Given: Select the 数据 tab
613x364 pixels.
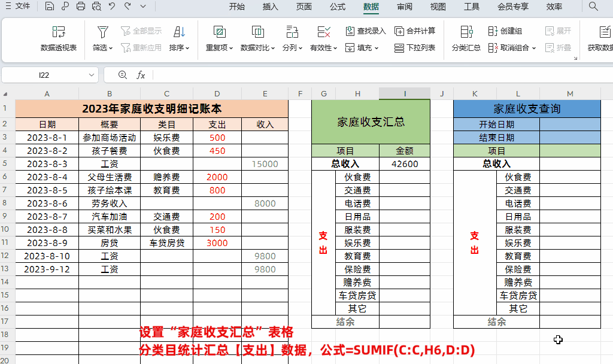Looking at the screenshot, I should [371, 7].
